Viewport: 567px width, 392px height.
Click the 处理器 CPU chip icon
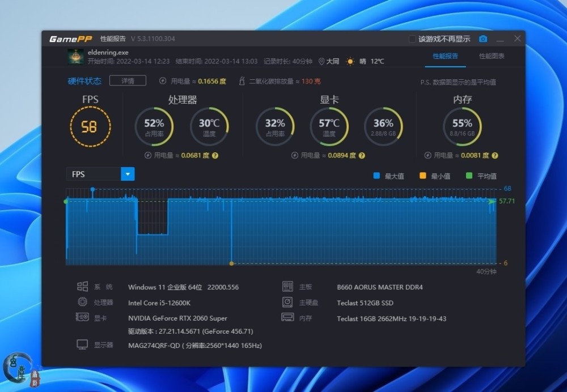(x=82, y=302)
